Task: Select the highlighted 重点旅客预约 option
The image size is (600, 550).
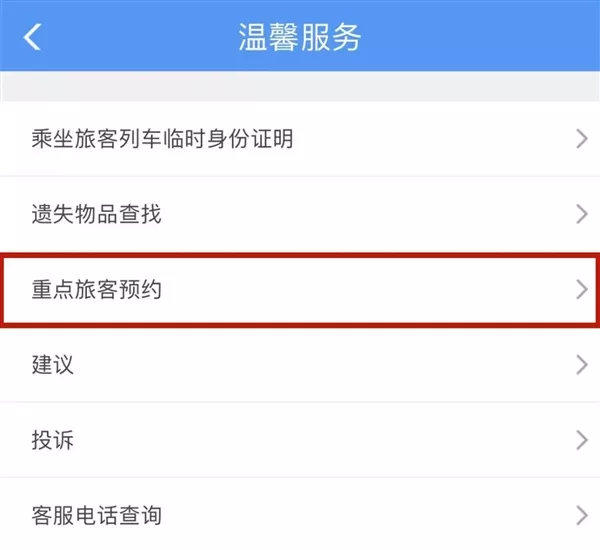Action: [300, 289]
